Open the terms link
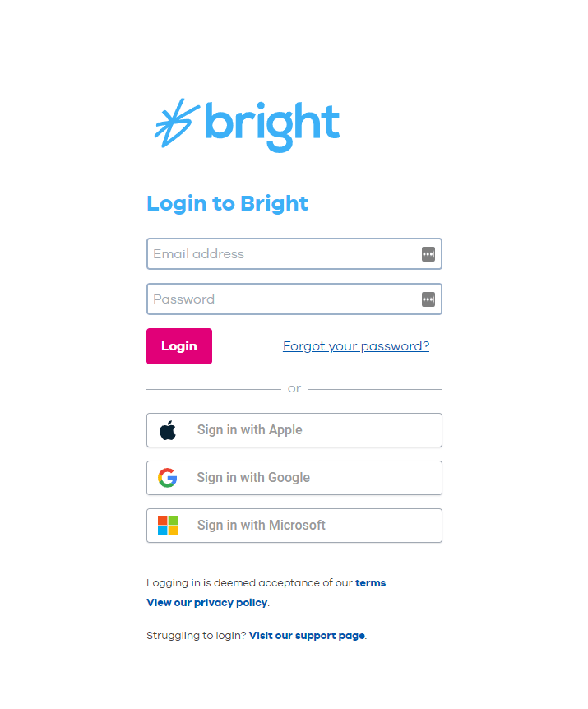588x709 pixels. (x=370, y=582)
